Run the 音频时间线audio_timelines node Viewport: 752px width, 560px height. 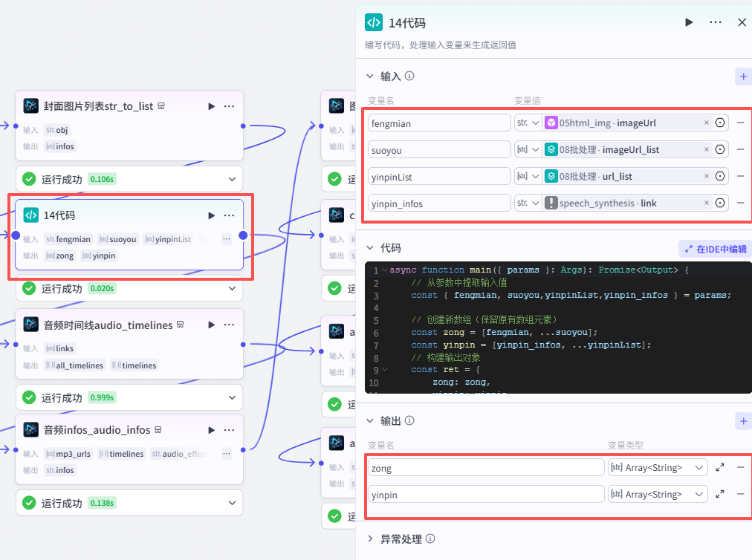tap(211, 325)
